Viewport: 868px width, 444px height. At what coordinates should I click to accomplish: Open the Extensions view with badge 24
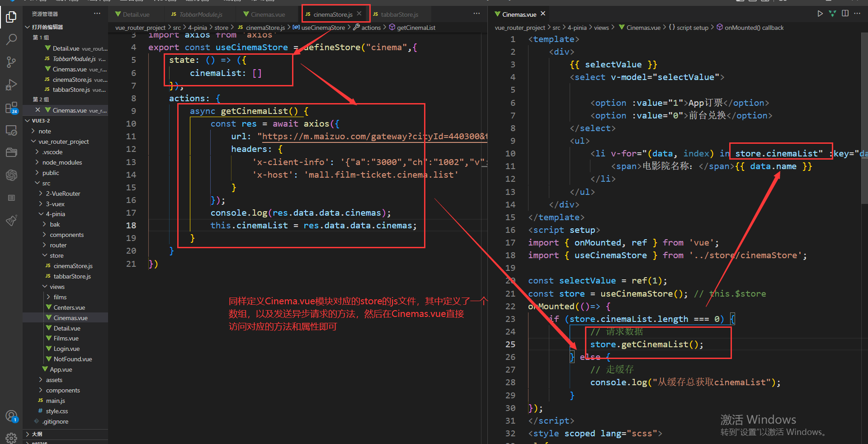(11, 108)
